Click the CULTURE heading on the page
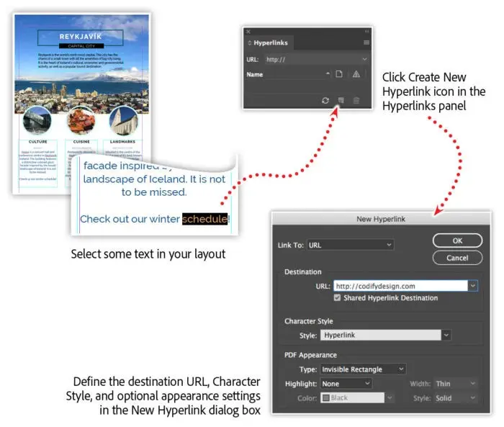This screenshot has width=504, height=427. [38, 142]
